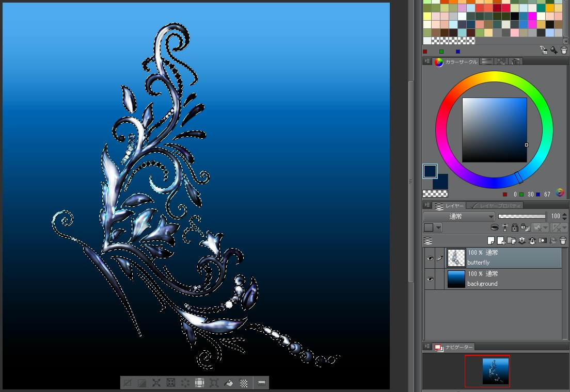Screen dimensions: 570x392
Task: Click the Invert selected area icon
Action: point(141,383)
